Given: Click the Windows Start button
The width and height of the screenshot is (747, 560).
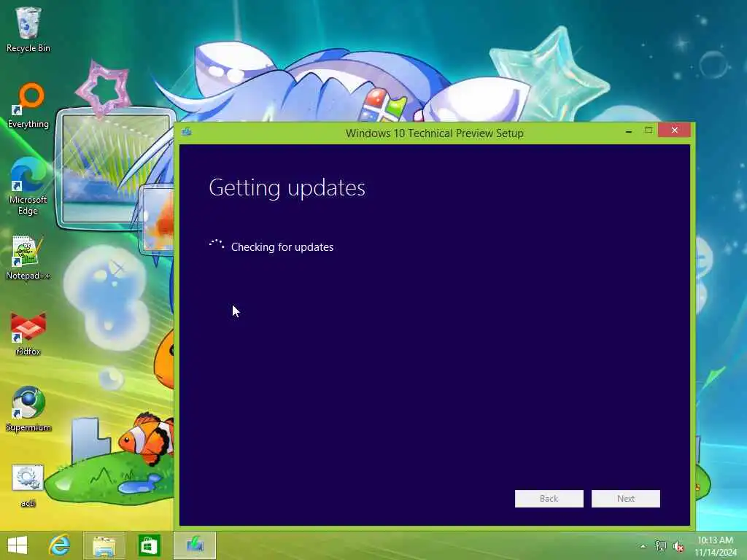Looking at the screenshot, I should pos(18,545).
